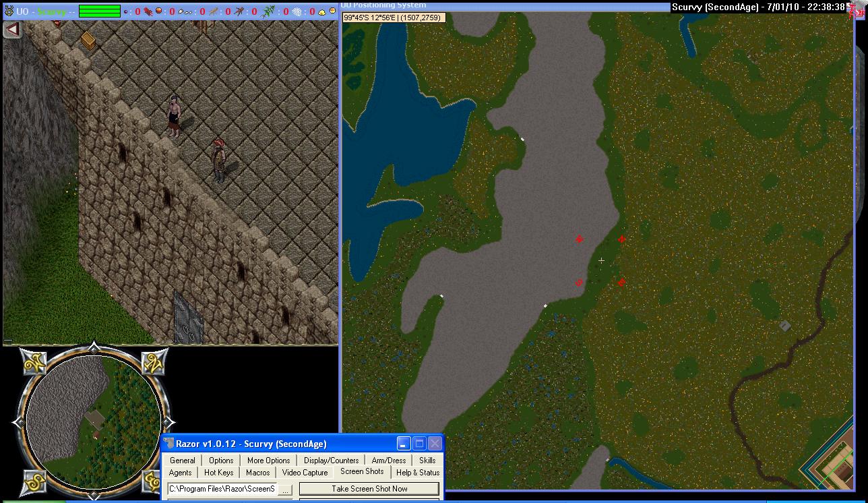Switch to the Hot Keys tab
The height and width of the screenshot is (503, 868).
click(x=218, y=473)
